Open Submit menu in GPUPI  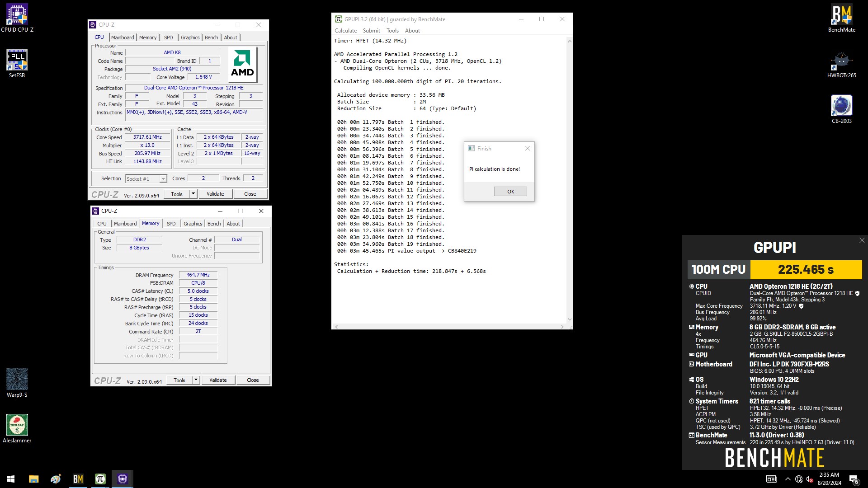(x=371, y=31)
